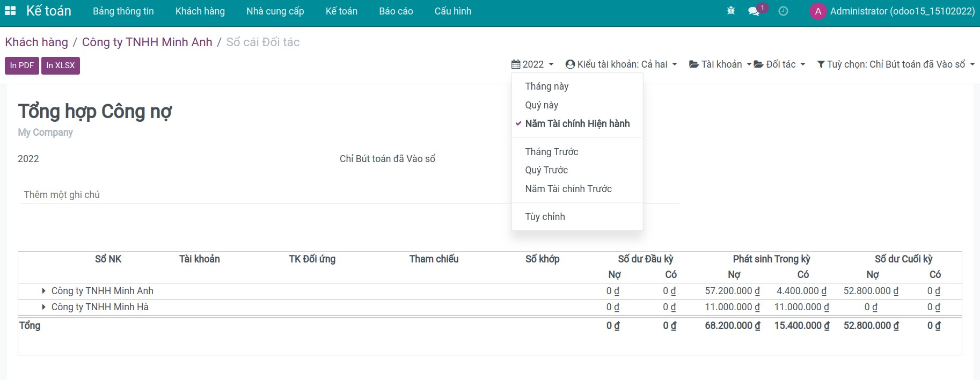Image resolution: width=980 pixels, height=380 pixels.
Task: Open the conversations chat bubble icon
Action: [x=754, y=11]
